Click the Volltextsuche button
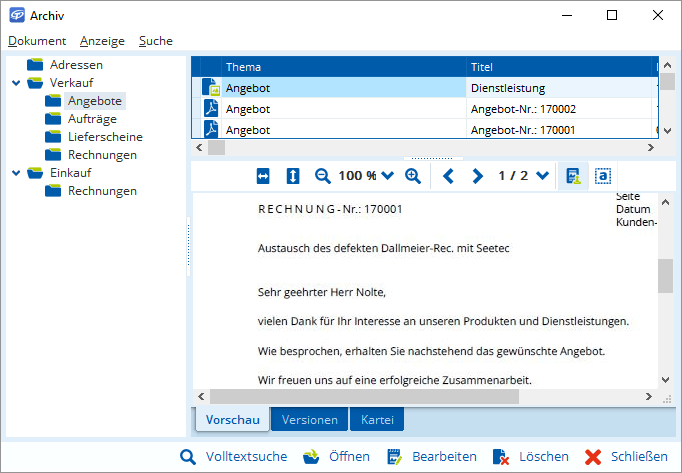Viewport: 682px width, 473px height. pos(234,456)
